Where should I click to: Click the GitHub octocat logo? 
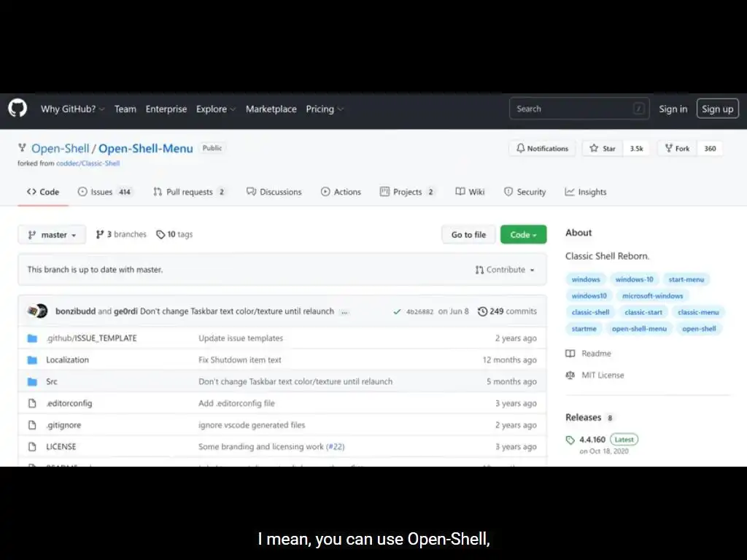click(18, 109)
